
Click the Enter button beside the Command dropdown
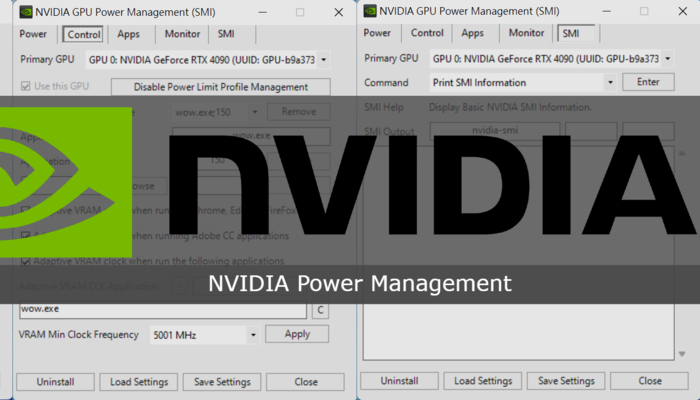648,82
